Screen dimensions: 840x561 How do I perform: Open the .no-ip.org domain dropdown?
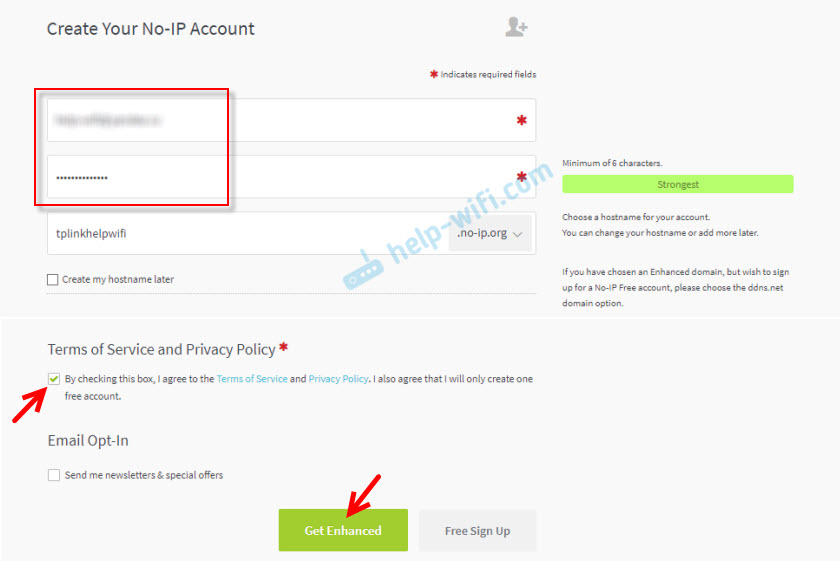tap(490, 233)
